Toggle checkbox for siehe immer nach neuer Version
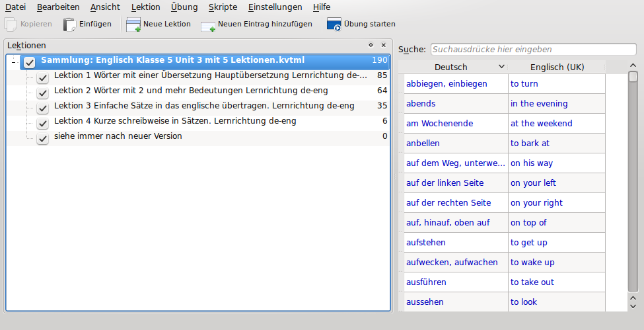This screenshot has height=330, width=644. (43, 139)
